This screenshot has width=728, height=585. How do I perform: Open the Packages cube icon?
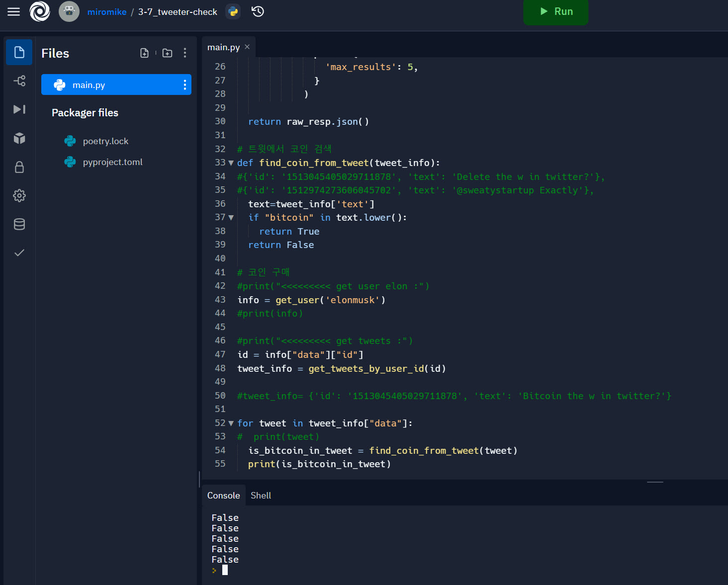[19, 138]
